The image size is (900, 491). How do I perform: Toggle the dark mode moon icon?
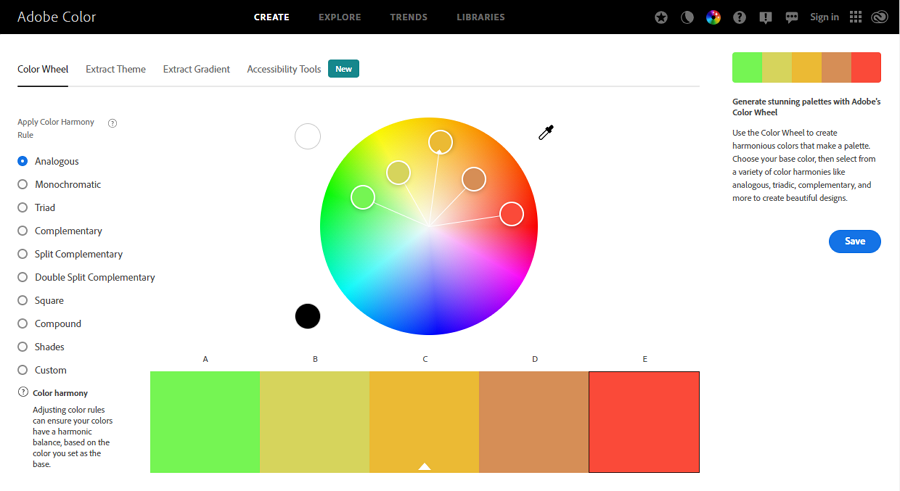pos(687,17)
